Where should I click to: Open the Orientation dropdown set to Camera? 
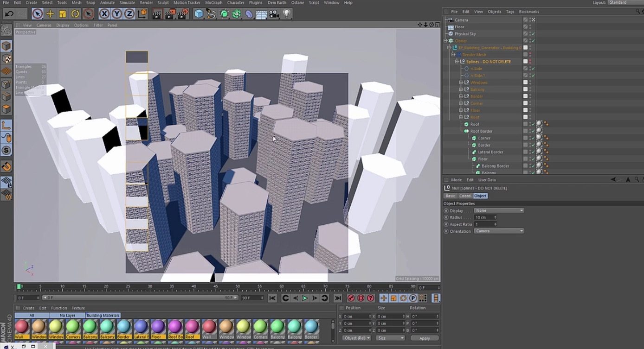pyautogui.click(x=499, y=231)
